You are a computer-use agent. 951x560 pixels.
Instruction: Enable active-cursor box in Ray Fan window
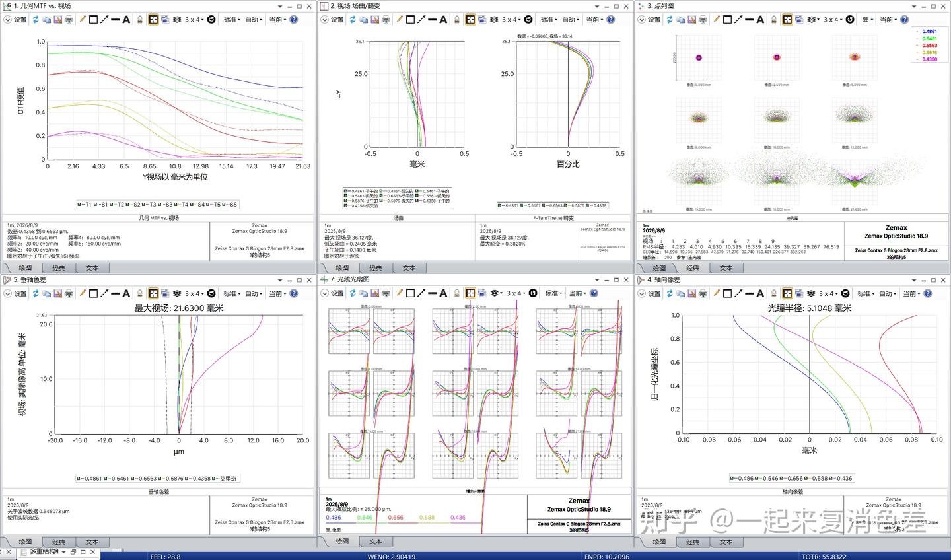(470, 293)
